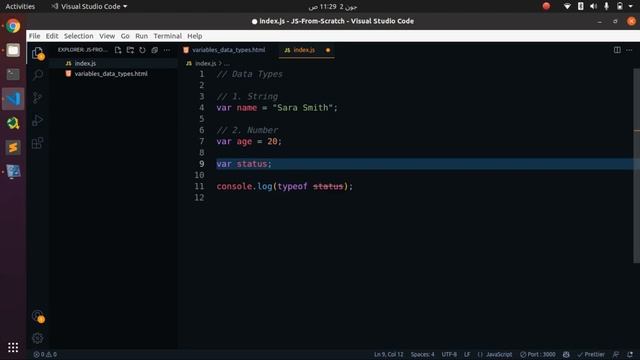
Task: Open Sublime Text from the dock
Action: (x=13, y=147)
